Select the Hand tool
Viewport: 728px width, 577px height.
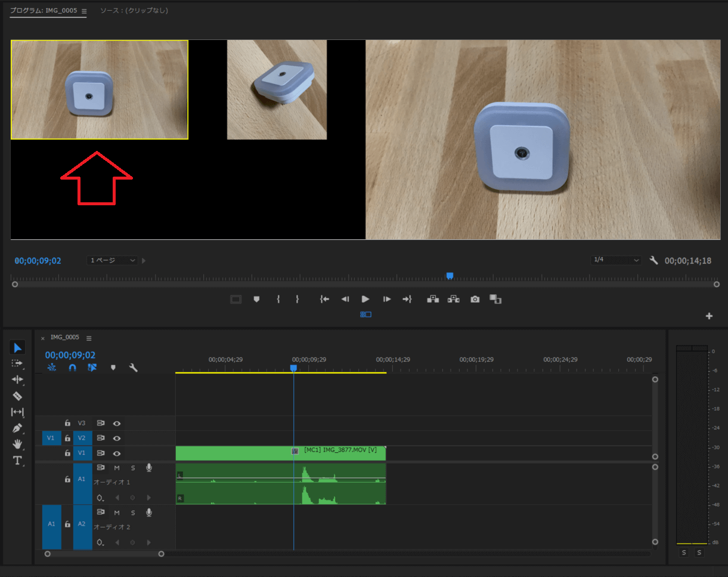click(x=17, y=444)
